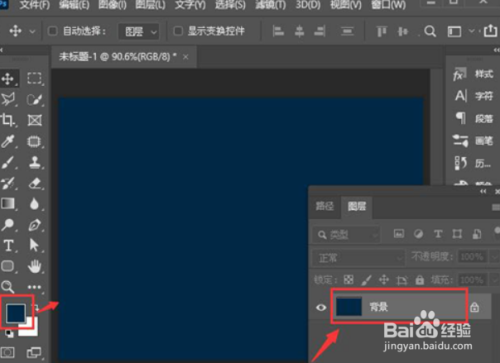
Task: Select the Crop tool
Action: tap(8, 120)
